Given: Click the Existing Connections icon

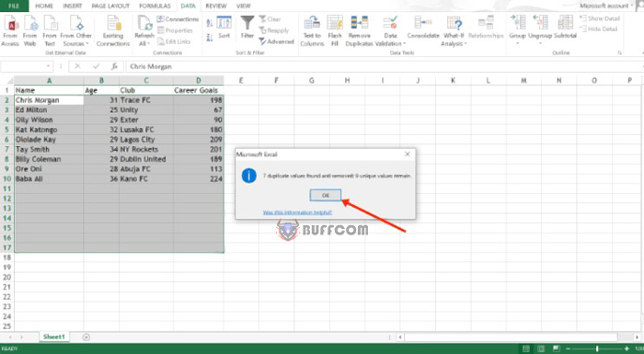Looking at the screenshot, I should (x=113, y=23).
